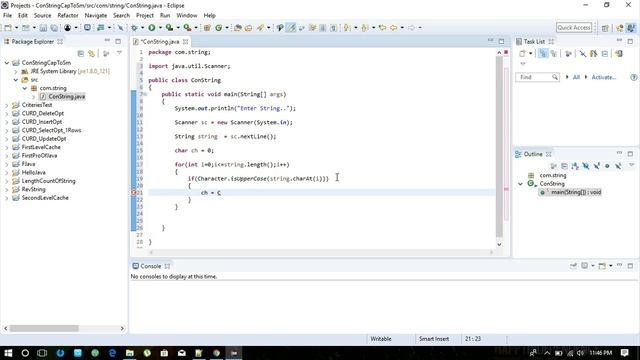Click Collapse All in Outline toolbar
This screenshot has height=360, width=640.
[564, 166]
